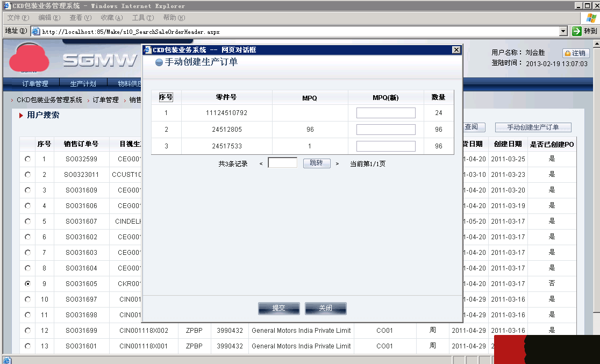
Task: Click breadcrumb link CKD包装业务管理系统
Action: pyautogui.click(x=49, y=100)
